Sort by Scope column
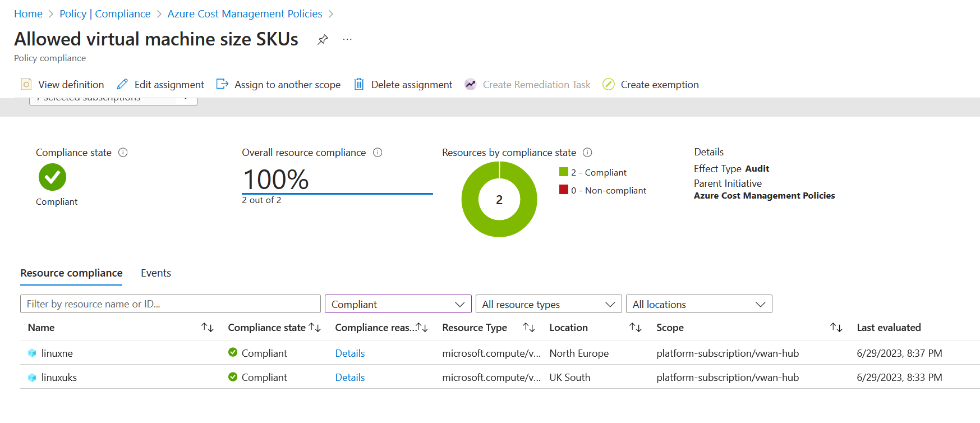Image resolution: width=980 pixels, height=423 pixels. coord(836,327)
